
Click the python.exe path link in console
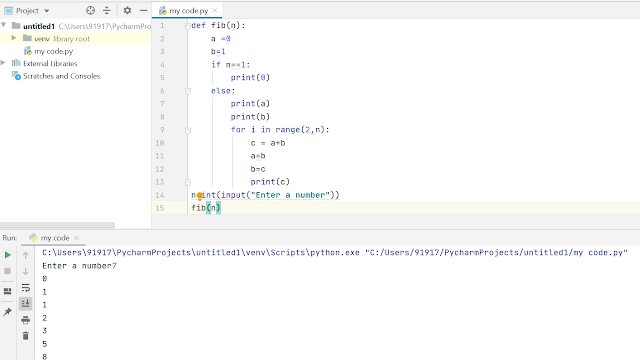coord(201,253)
